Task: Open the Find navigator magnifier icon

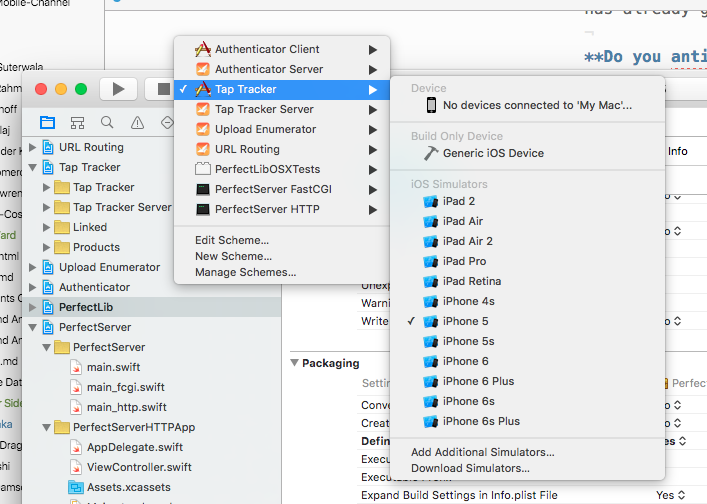Action: click(106, 123)
